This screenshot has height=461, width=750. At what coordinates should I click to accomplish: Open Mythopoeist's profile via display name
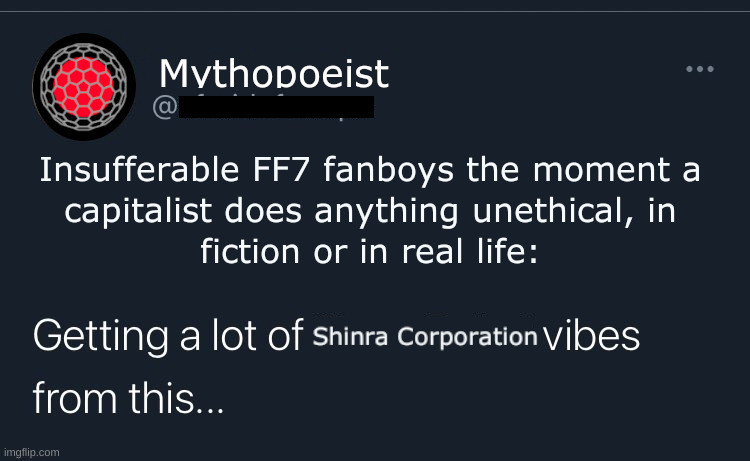[274, 74]
